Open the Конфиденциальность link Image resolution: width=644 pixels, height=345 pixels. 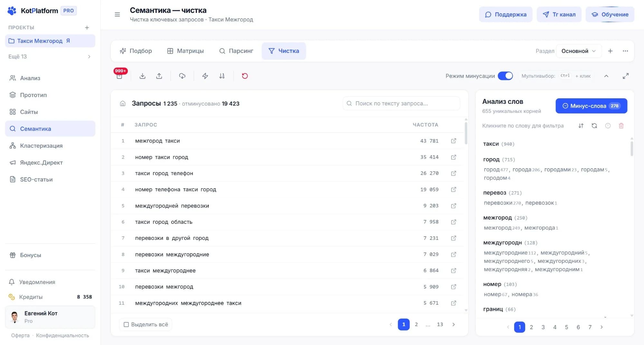tap(62, 335)
